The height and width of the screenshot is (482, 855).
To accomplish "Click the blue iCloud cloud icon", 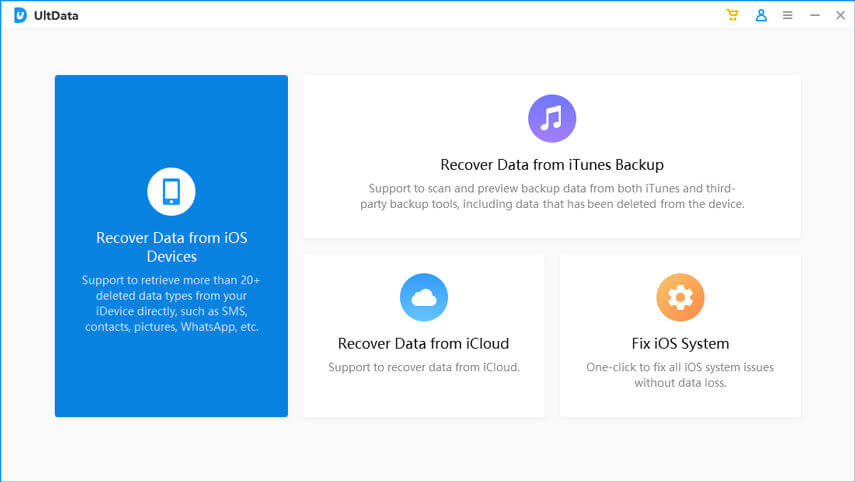I will click(424, 297).
